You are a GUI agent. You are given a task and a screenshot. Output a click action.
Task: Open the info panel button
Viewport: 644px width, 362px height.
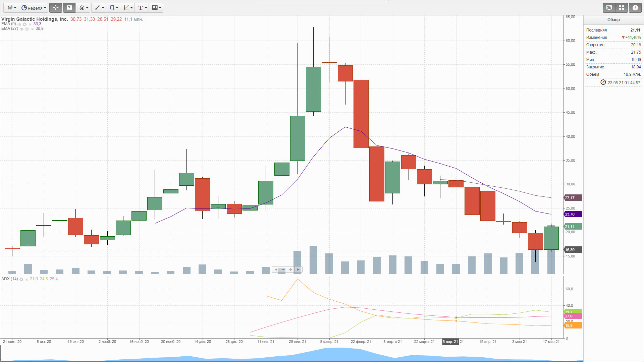[635, 8]
